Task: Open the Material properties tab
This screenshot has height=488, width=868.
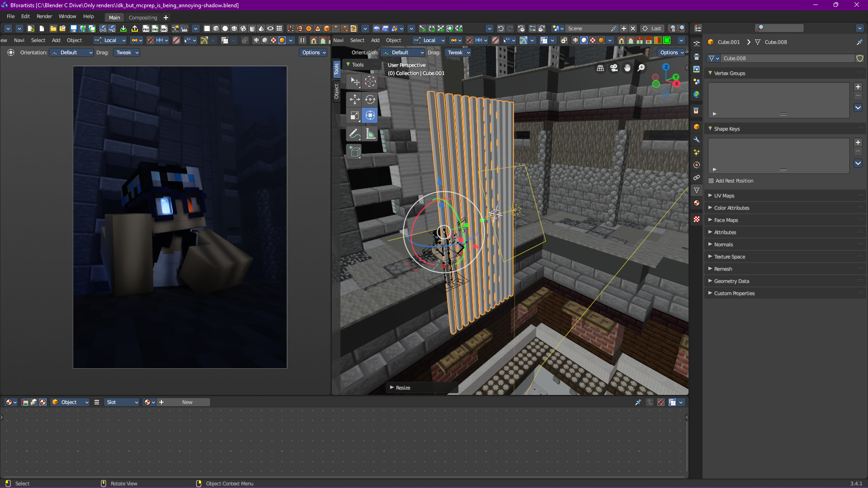Action: 697,203
